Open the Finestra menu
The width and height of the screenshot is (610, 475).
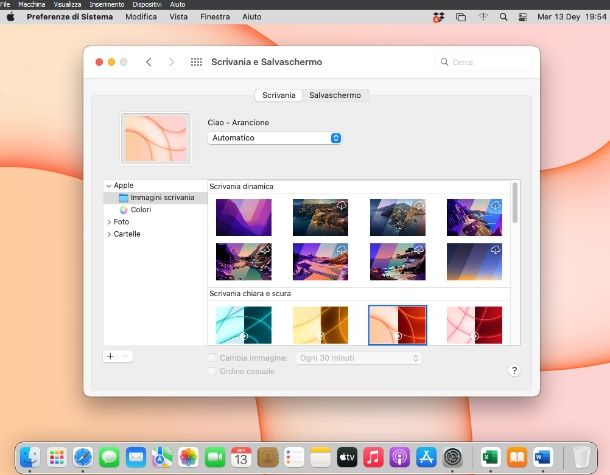point(215,17)
